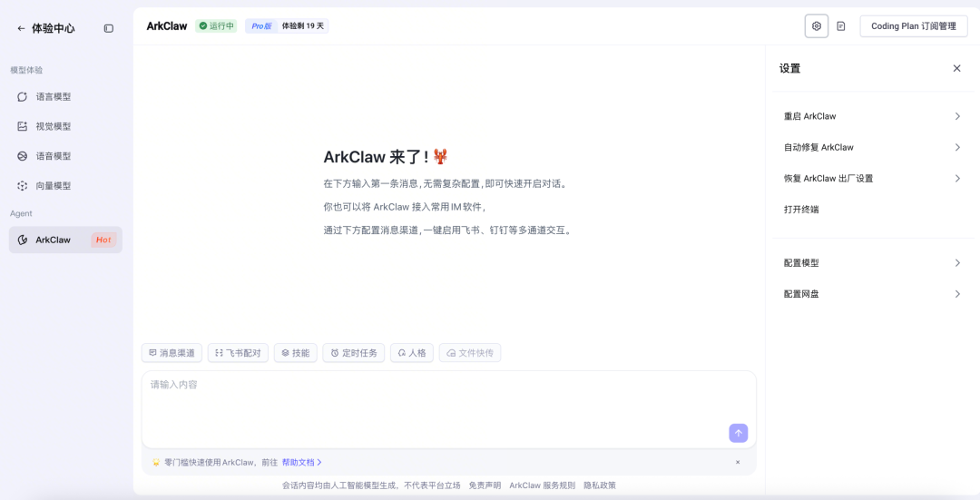Go back using the arrow beside 体验中心

tap(21, 28)
